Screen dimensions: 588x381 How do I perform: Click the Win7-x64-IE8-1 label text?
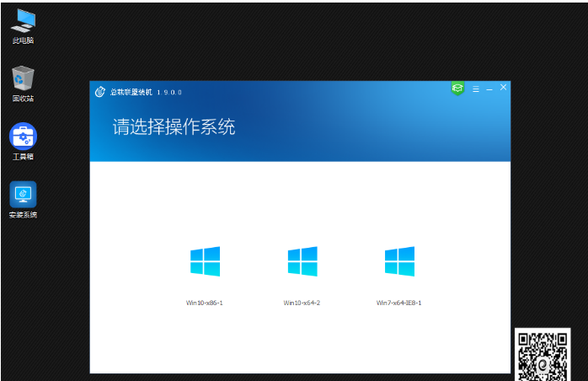click(x=399, y=303)
